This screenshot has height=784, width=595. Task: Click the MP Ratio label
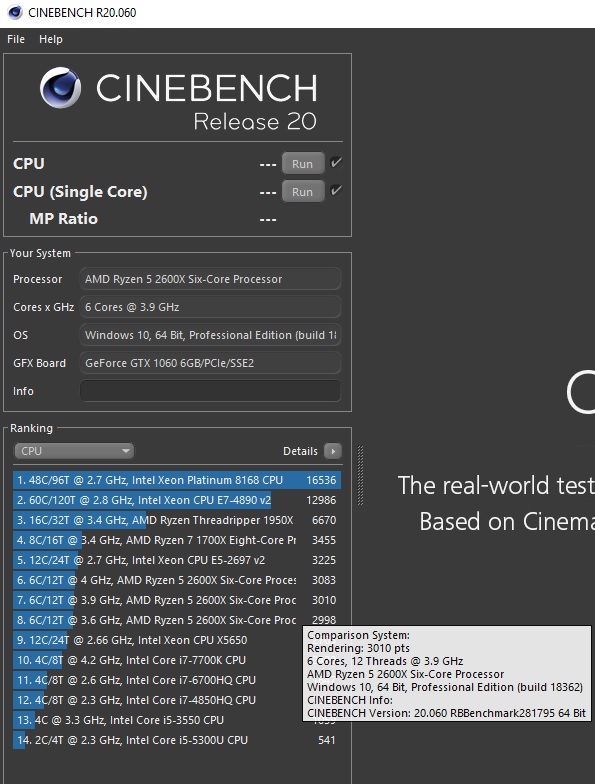point(64,218)
